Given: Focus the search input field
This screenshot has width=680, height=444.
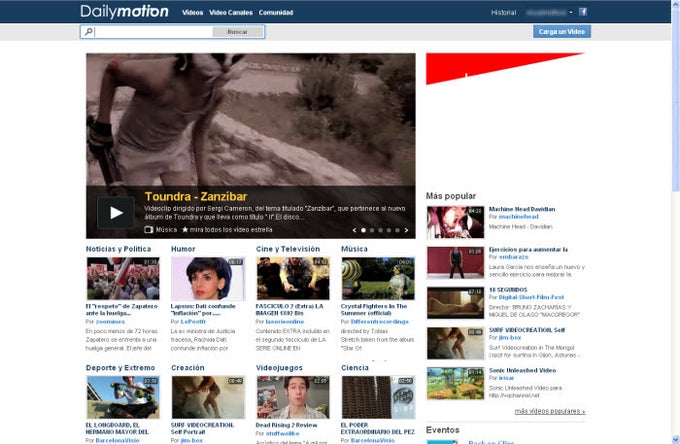Looking at the screenshot, I should pos(153,32).
